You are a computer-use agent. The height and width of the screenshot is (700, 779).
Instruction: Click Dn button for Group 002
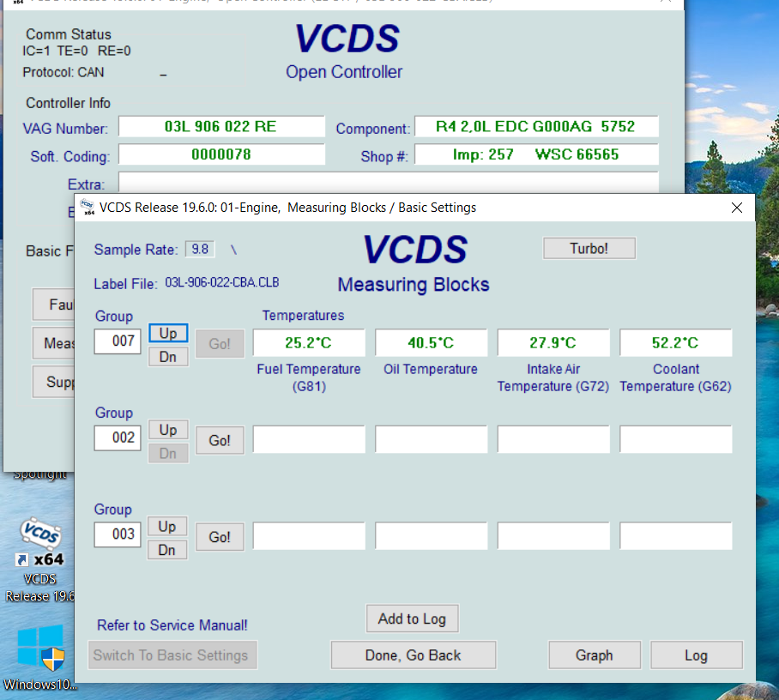(x=168, y=454)
